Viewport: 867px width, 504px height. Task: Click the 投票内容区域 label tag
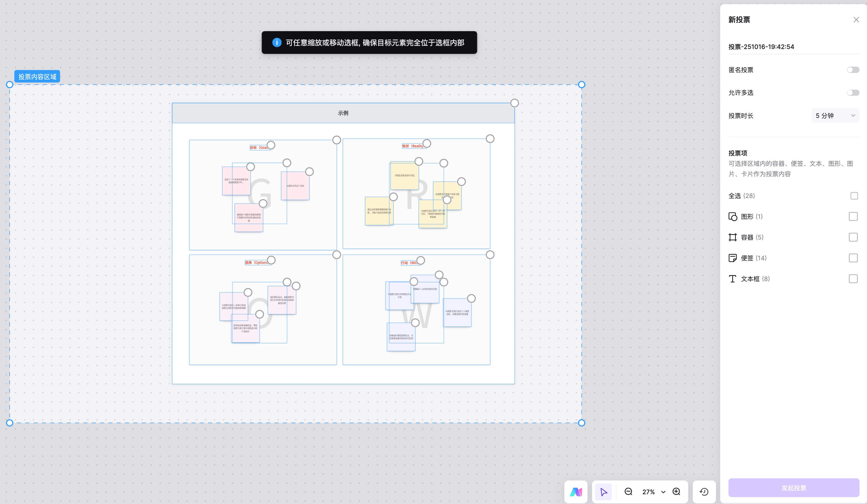click(x=37, y=77)
